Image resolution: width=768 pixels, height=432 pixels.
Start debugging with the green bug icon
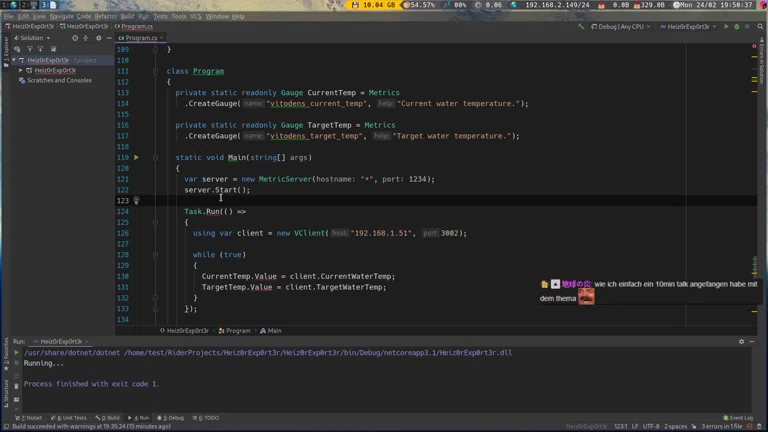[737, 26]
